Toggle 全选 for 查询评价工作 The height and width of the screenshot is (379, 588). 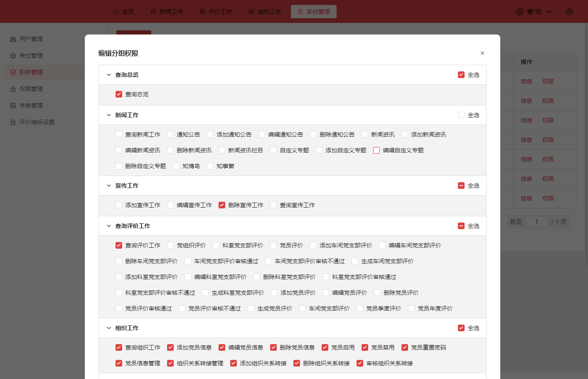461,226
